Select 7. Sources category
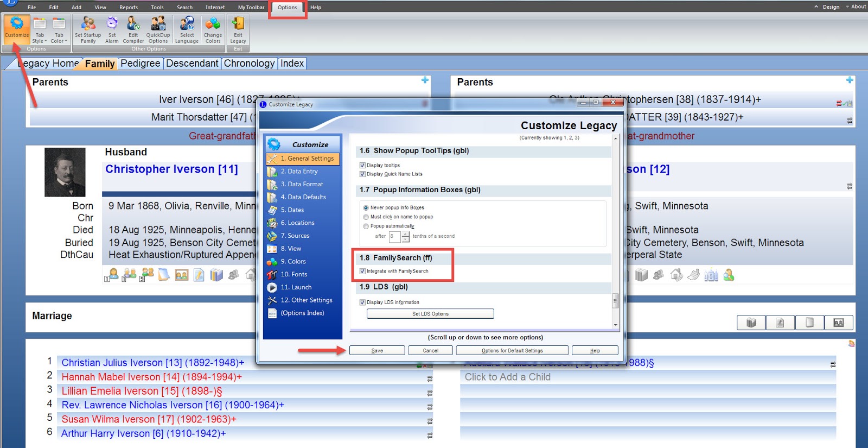868x448 pixels. pyautogui.click(x=303, y=236)
